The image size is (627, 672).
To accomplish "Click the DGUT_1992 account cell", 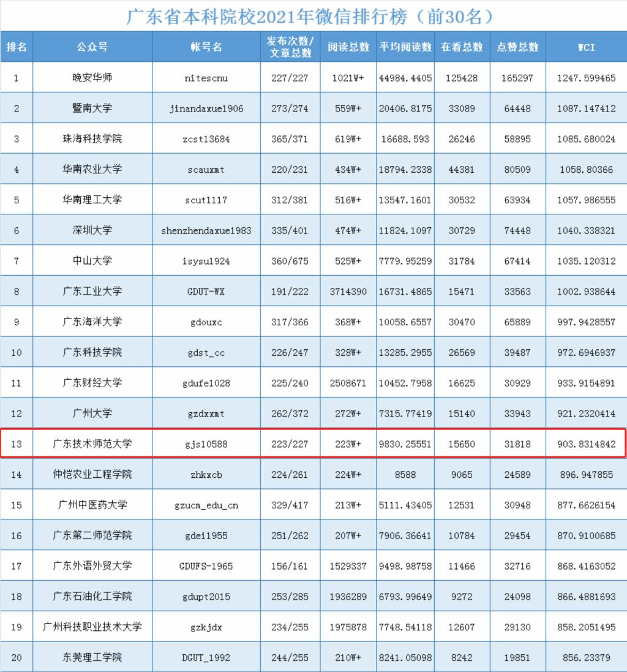I will tap(206, 657).
